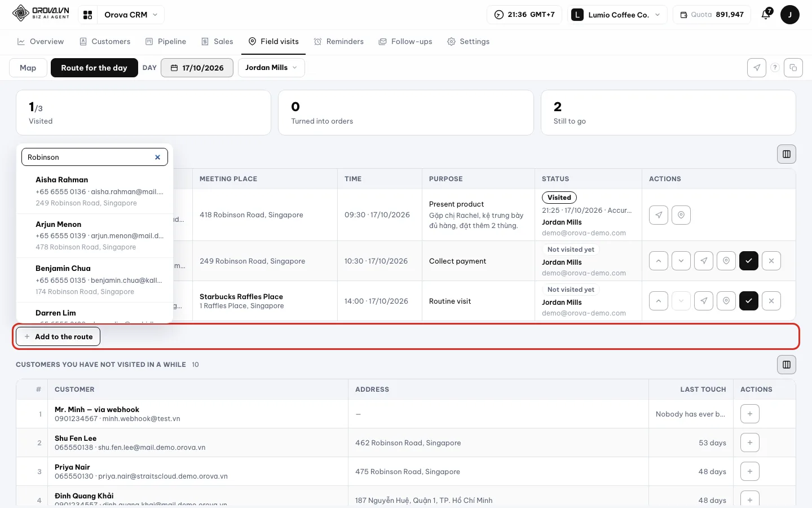Open columns icon for not-visited customers table
This screenshot has width=812, height=508.
[x=787, y=365]
